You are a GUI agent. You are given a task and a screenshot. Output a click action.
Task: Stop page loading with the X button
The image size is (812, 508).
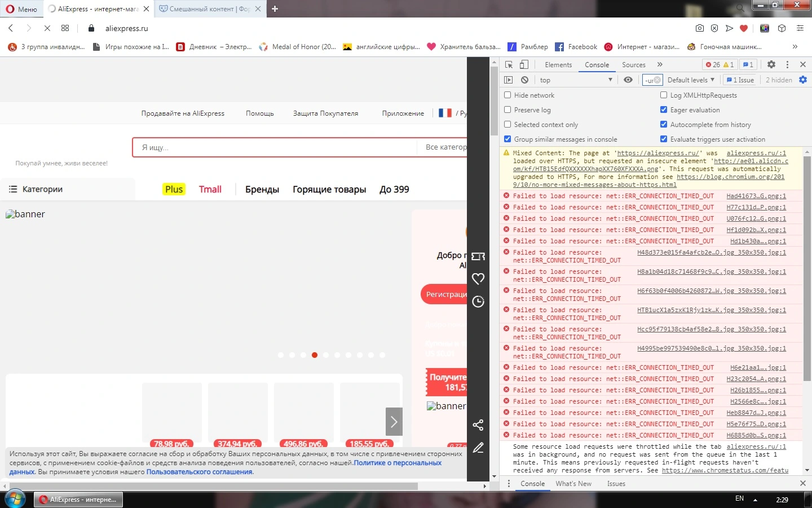tap(47, 28)
